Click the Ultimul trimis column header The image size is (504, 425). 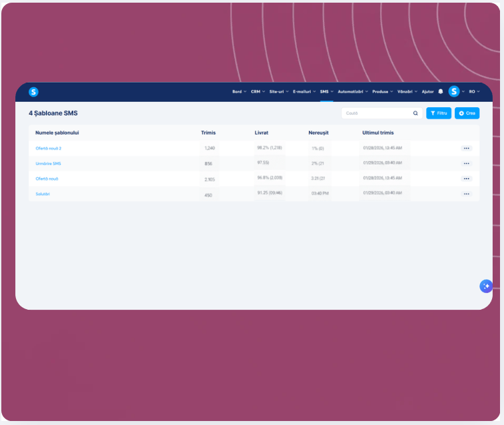pyautogui.click(x=378, y=133)
